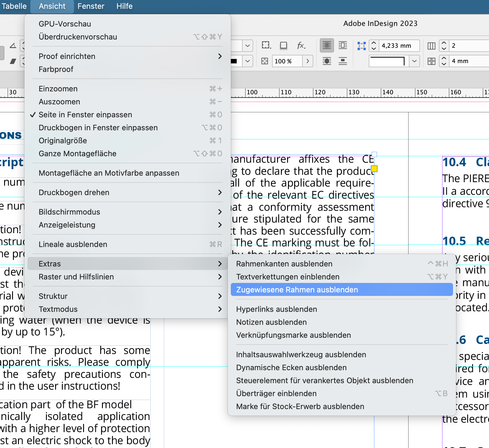Choose Zugewiesene Rahmen ausblenden
This screenshot has height=448, width=489.
(342, 290)
